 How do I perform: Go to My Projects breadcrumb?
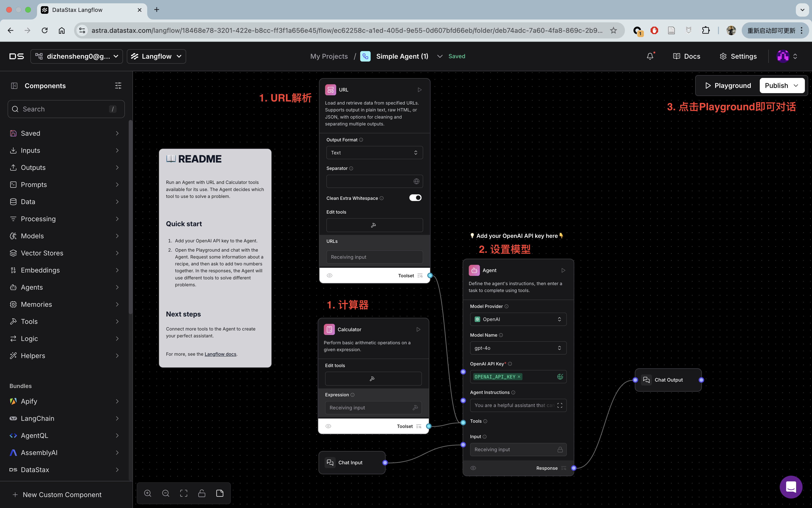pyautogui.click(x=329, y=56)
